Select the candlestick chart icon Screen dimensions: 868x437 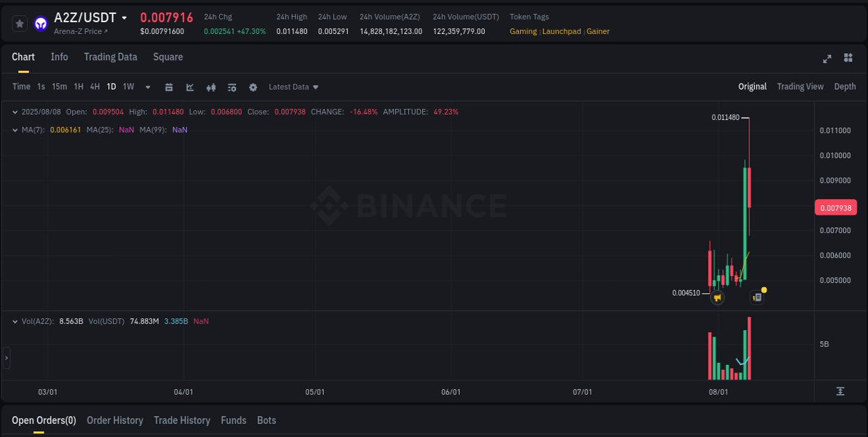click(x=211, y=87)
